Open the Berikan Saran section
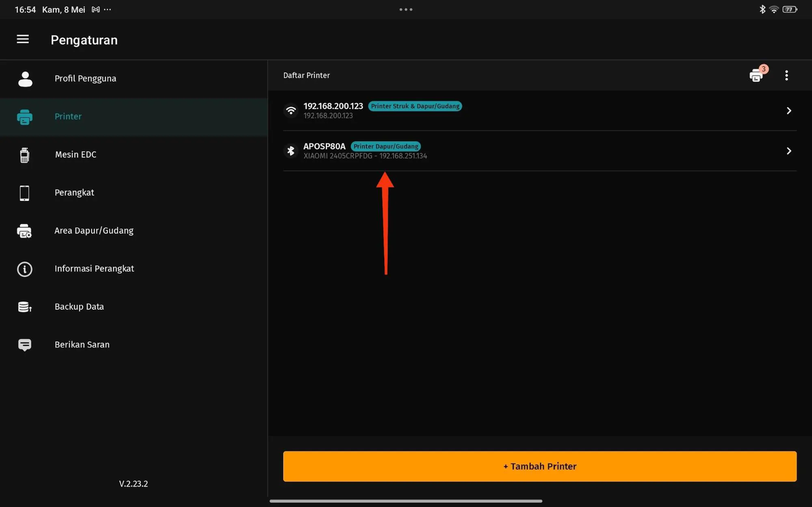Screen dimensions: 812x507 [82, 344]
